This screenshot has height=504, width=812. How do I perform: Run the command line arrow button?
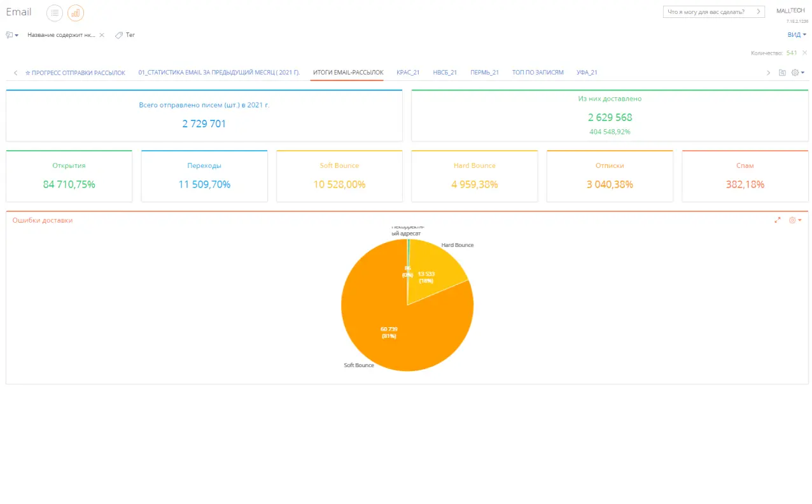click(x=759, y=11)
